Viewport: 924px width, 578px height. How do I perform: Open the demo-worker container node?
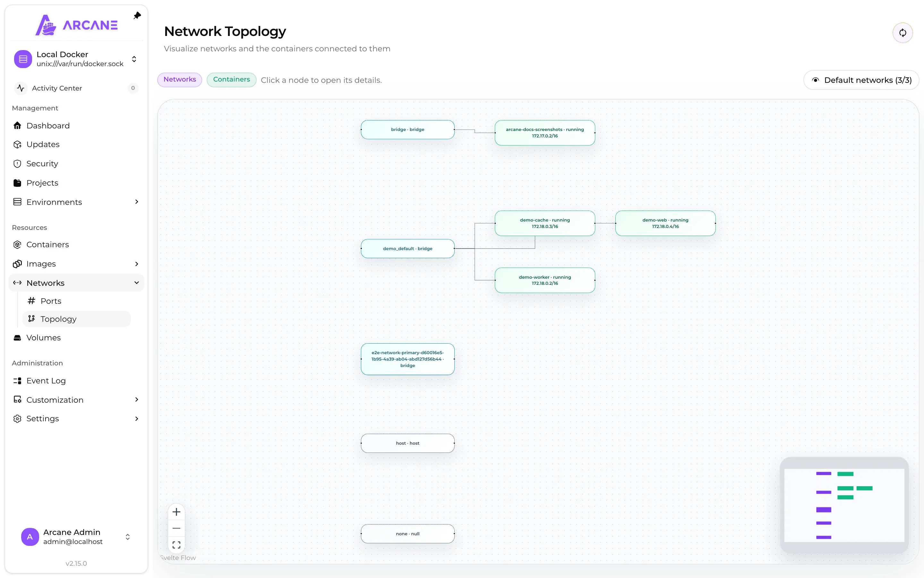pyautogui.click(x=545, y=280)
